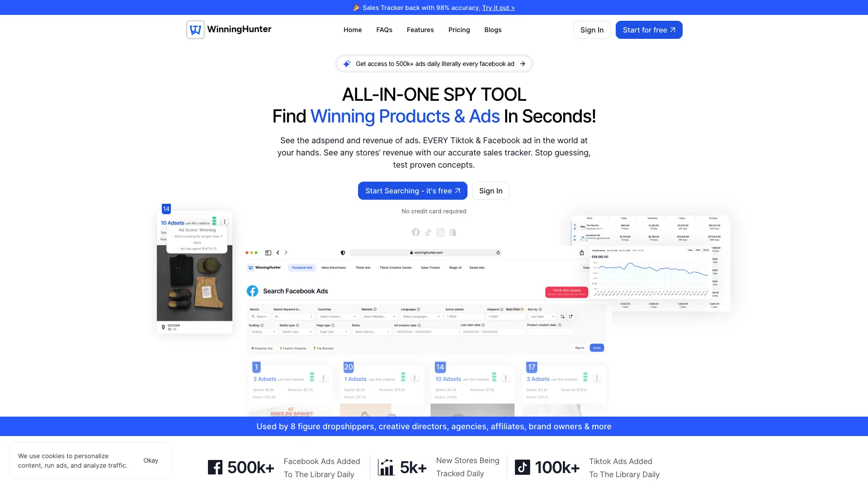Click the Instagram platform icon
Screen dimensions: 868x488
click(x=440, y=232)
